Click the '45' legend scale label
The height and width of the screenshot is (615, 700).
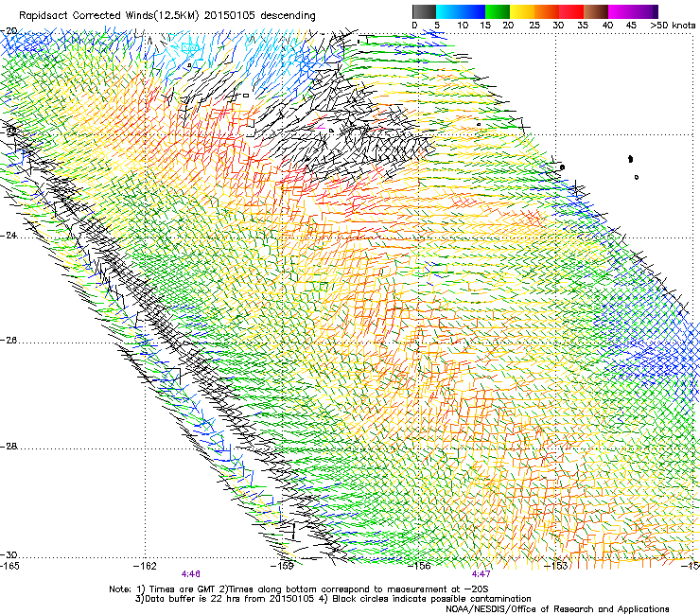click(x=631, y=26)
